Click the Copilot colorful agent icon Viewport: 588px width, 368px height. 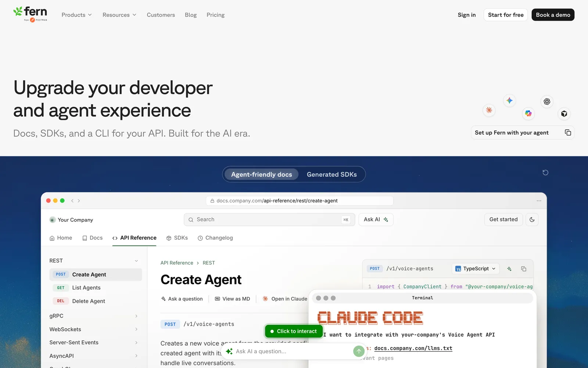[x=528, y=113]
